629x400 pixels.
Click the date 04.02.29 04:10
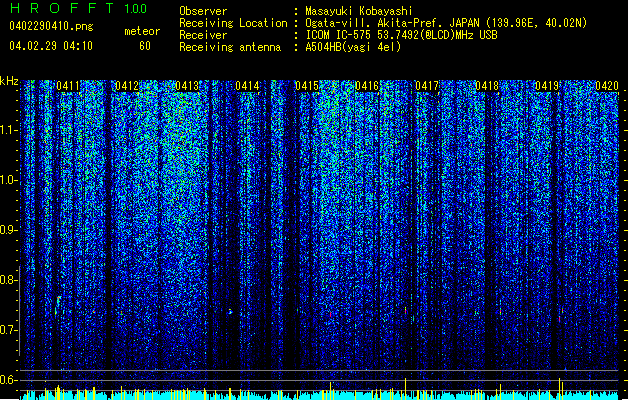pos(51,46)
